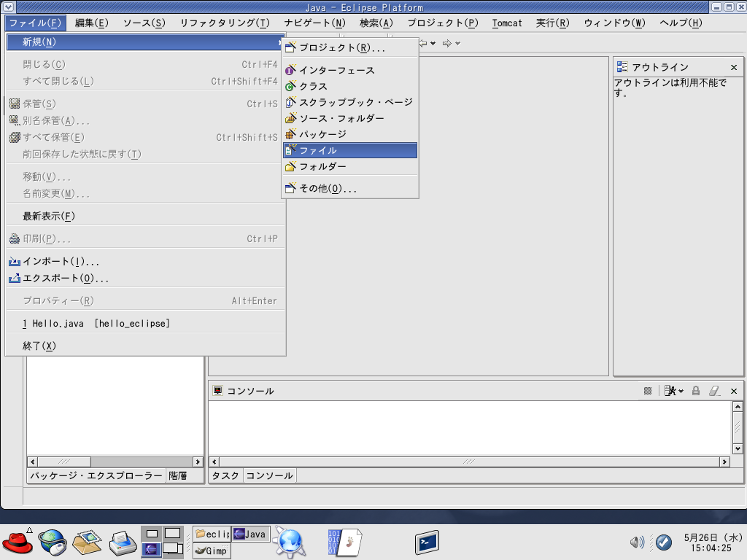Choose スクラップブック・ページ in the new submenu
Viewport: 747px width, 560px height.
[350, 102]
